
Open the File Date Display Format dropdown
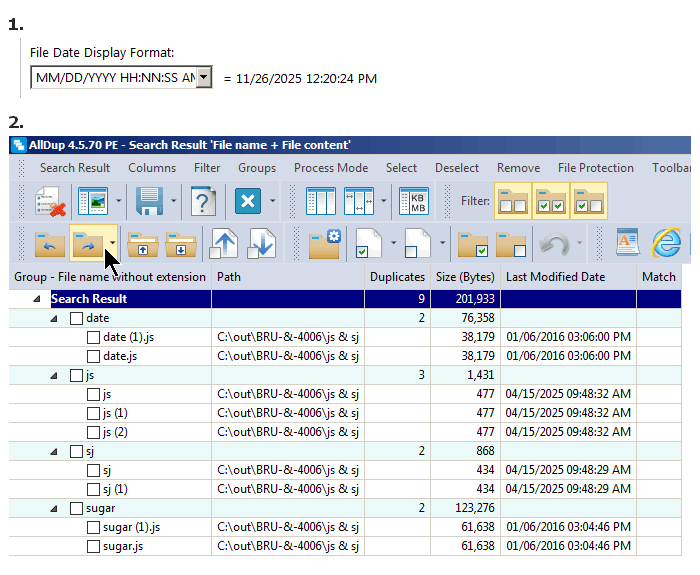(x=204, y=78)
